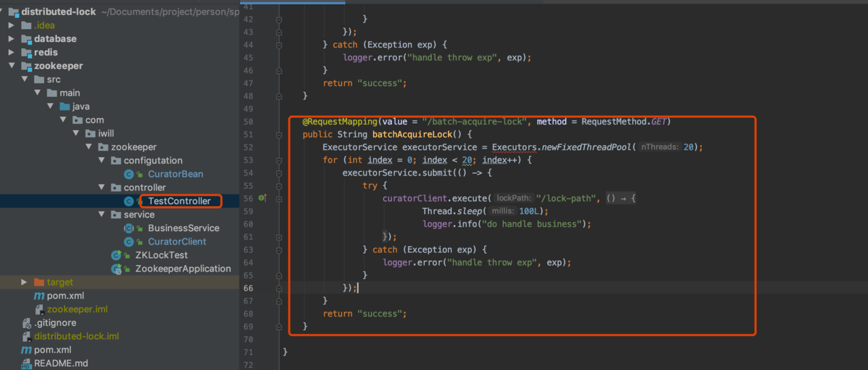Expand the redis module folder
The image size is (868, 370).
tap(12, 52)
